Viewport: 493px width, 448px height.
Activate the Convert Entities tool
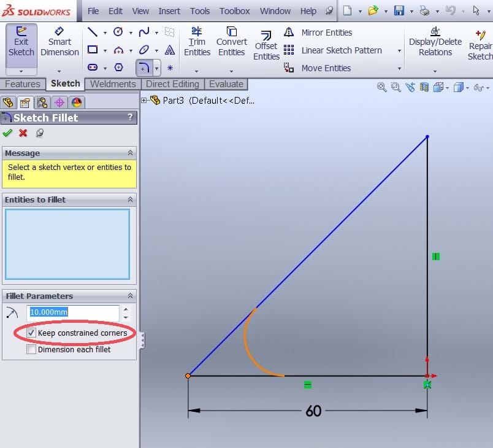[x=231, y=43]
